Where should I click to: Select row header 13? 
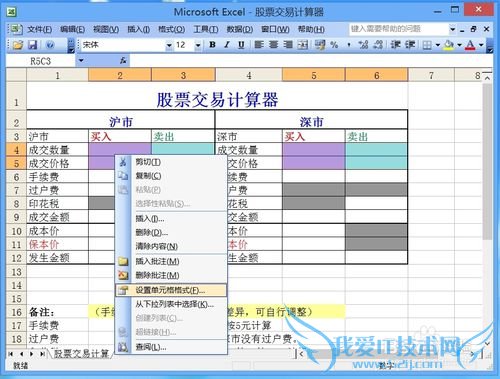coord(16,272)
